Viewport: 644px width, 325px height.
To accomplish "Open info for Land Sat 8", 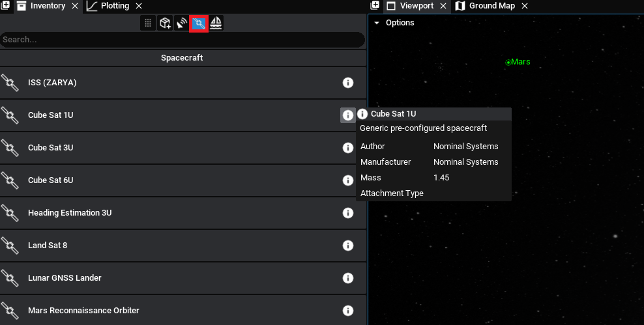I will pyautogui.click(x=348, y=246).
